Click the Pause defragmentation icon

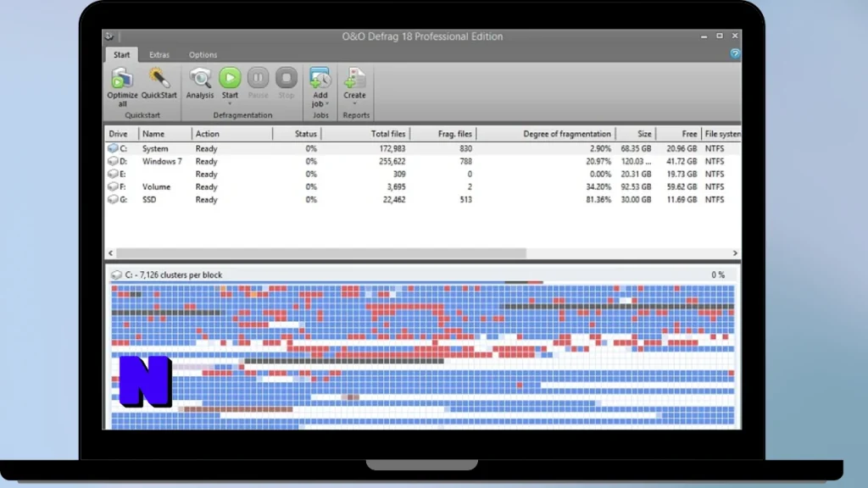point(258,78)
